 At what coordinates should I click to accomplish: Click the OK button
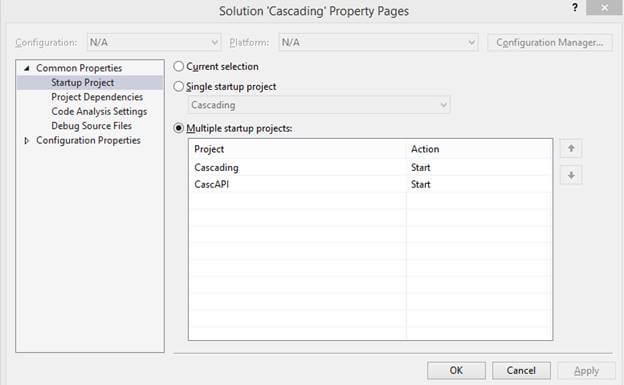456,370
